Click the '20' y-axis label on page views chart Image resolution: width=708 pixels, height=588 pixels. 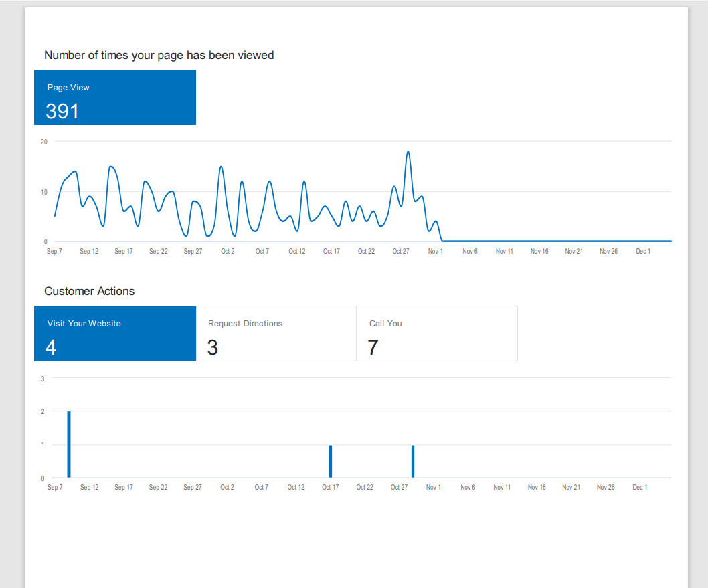coord(43,142)
